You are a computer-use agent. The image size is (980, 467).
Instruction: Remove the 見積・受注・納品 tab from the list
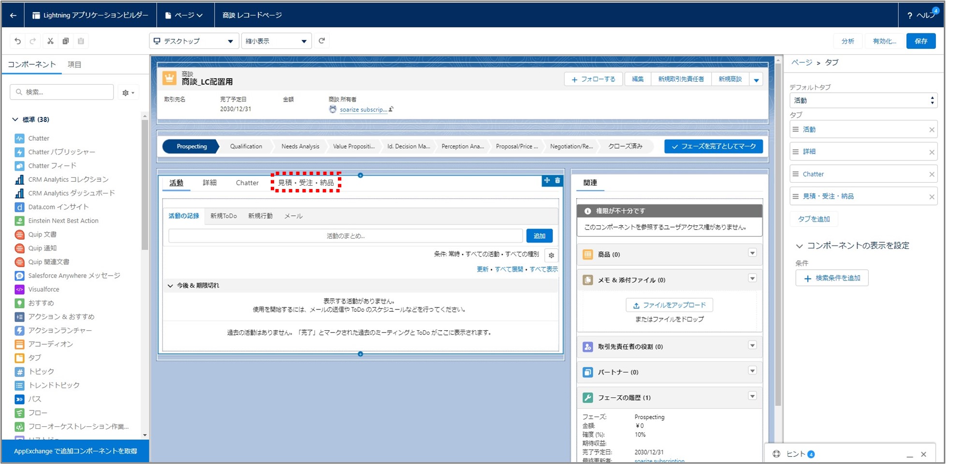932,196
